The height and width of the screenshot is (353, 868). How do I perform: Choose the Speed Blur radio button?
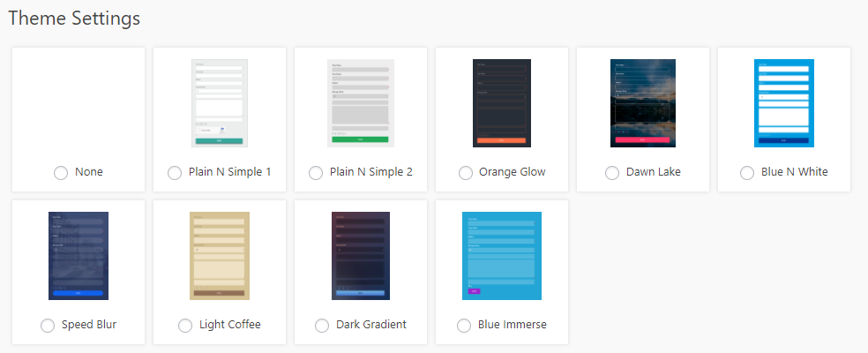(48, 326)
